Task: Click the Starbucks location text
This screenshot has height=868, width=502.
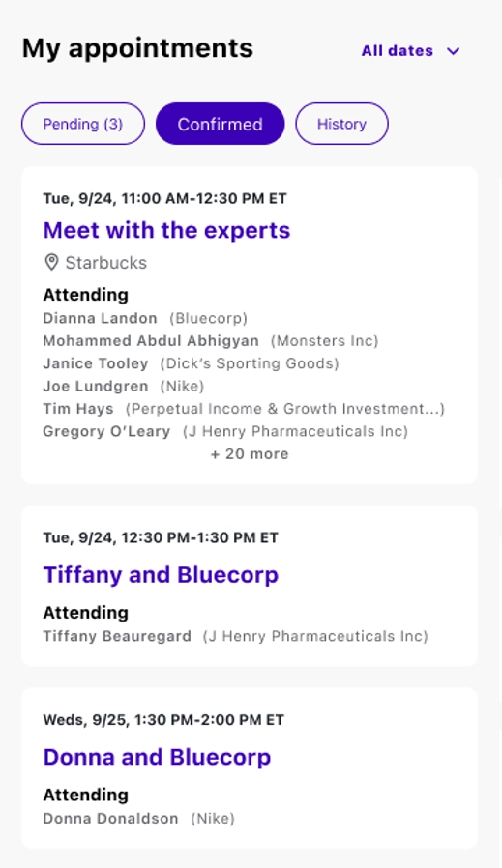Action: coord(105,262)
